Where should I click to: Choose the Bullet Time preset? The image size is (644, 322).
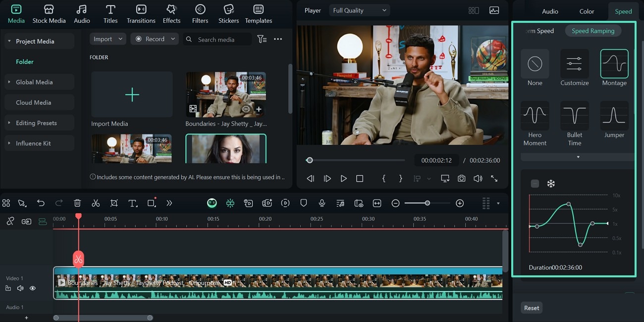tap(574, 116)
